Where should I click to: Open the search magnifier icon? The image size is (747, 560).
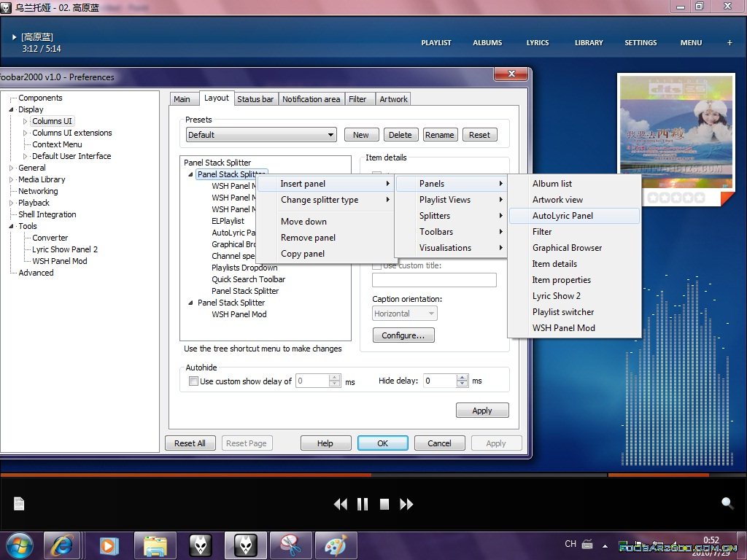[x=727, y=503]
